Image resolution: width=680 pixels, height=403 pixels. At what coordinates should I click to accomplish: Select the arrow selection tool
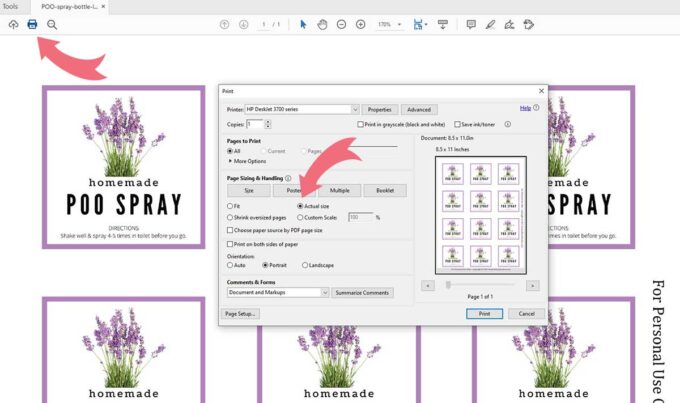point(304,24)
